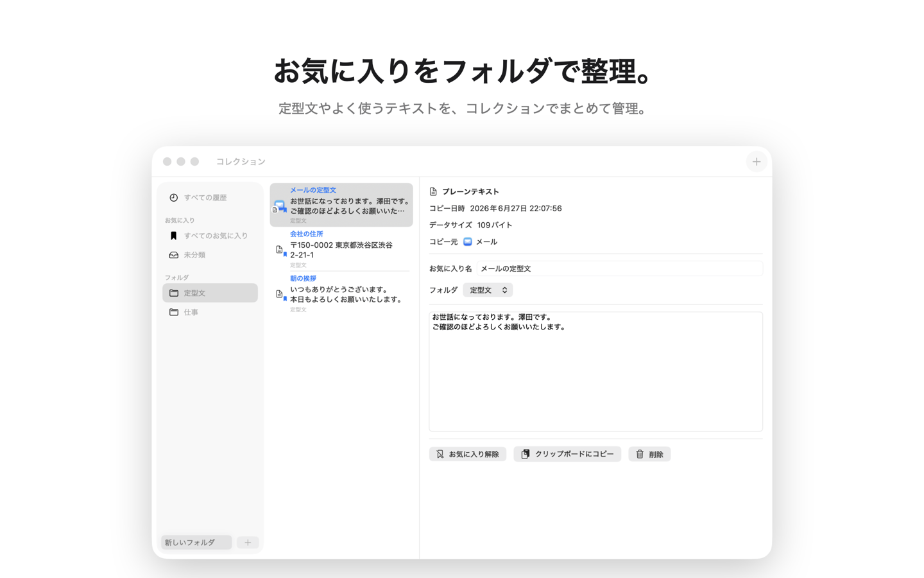
Task: Click the add folder plus button
Action: (x=248, y=543)
